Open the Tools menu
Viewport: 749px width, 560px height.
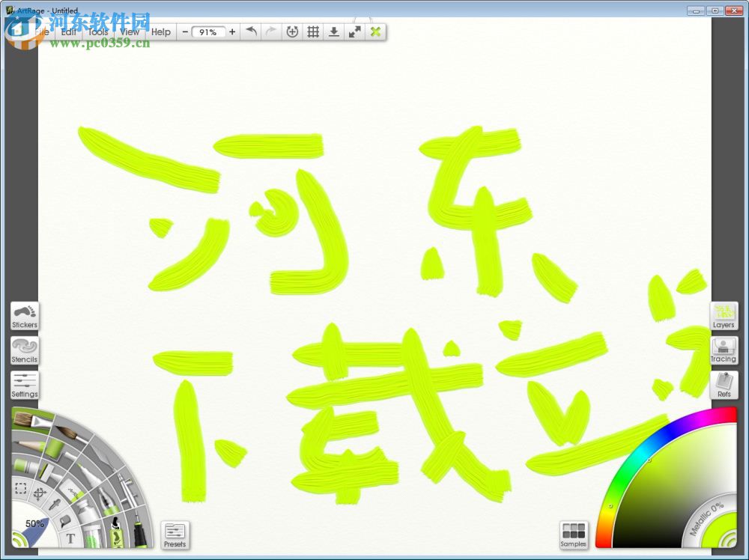click(97, 31)
